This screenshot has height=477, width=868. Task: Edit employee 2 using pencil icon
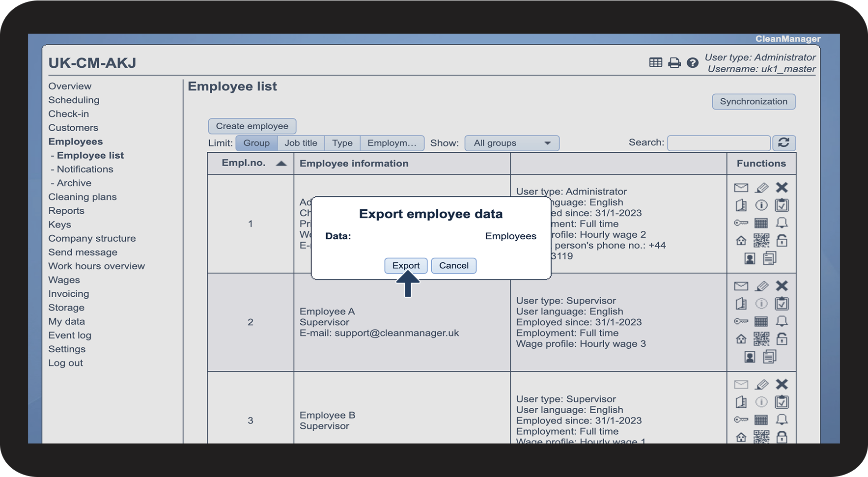click(x=761, y=286)
